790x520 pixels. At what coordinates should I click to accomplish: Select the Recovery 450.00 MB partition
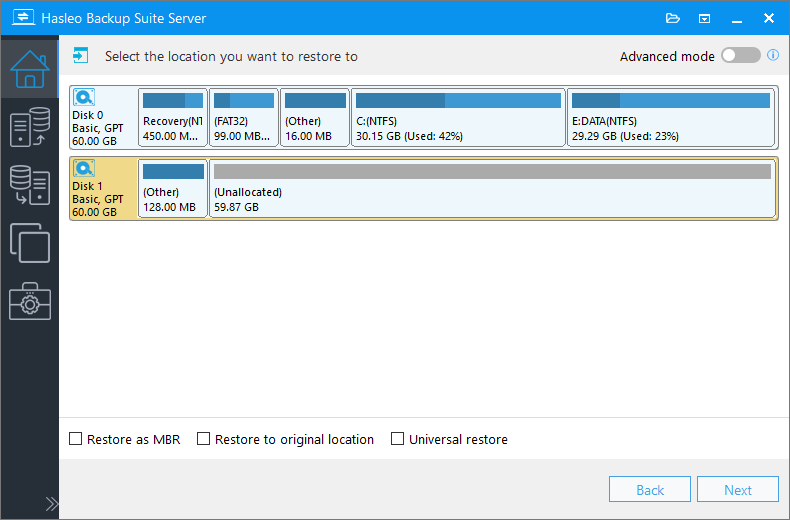coord(173,117)
